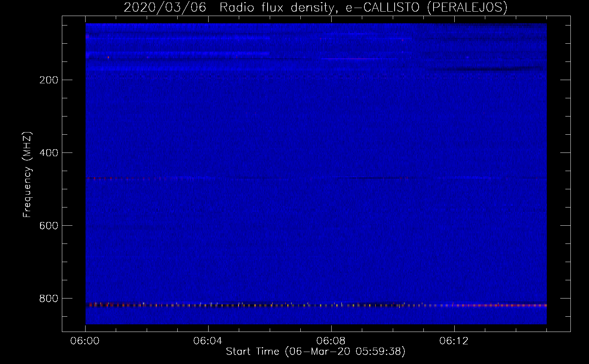Click the 06:04 time tick label
Screen dimensions: 589x364
[x=208, y=341]
